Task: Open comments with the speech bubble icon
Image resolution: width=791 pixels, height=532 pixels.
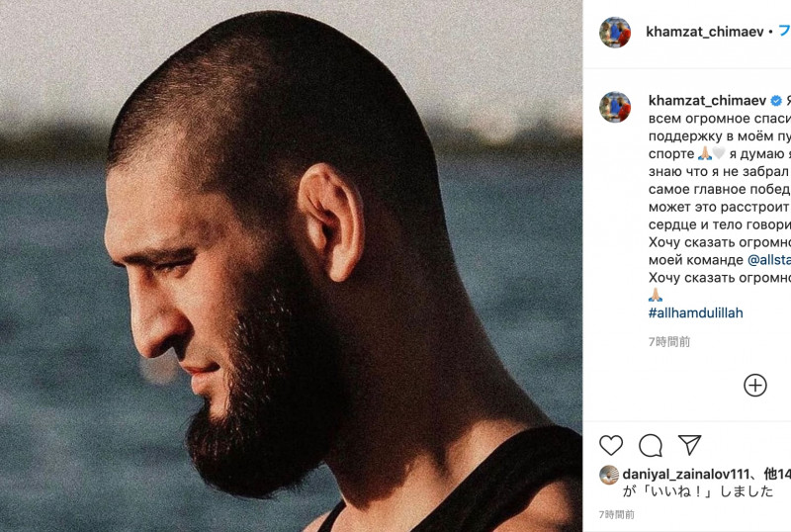Action: point(651,445)
